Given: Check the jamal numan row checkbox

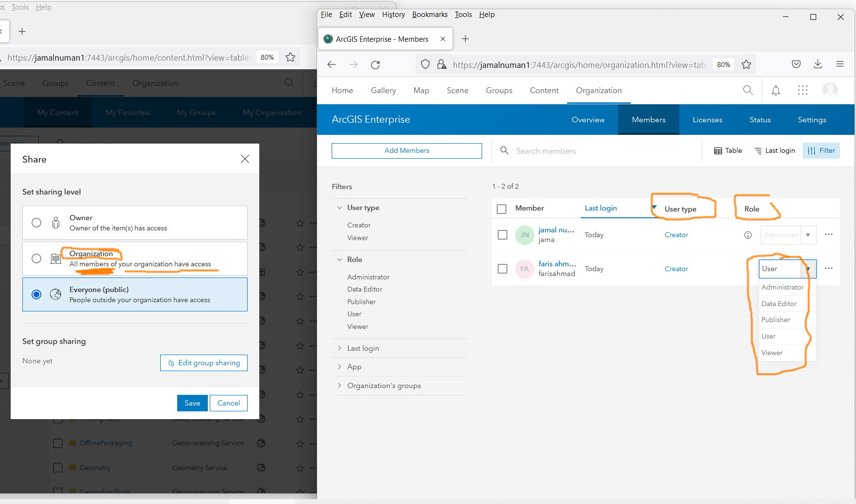Looking at the screenshot, I should 503,235.
